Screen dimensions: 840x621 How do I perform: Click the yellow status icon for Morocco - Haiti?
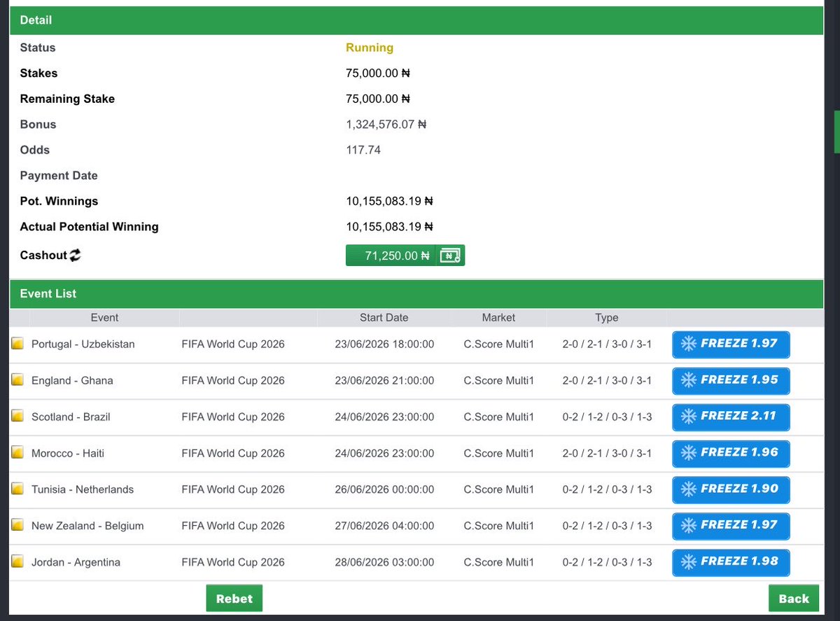coord(17,453)
